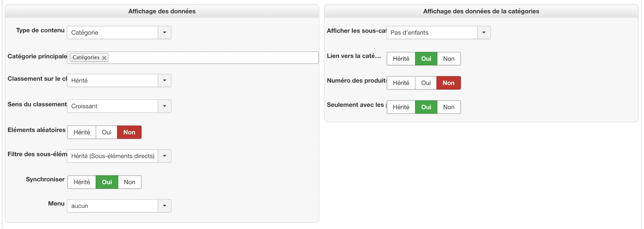Expand the Classement dropdown showing Hérité
Viewport: 644px width, 229px height.
click(164, 80)
